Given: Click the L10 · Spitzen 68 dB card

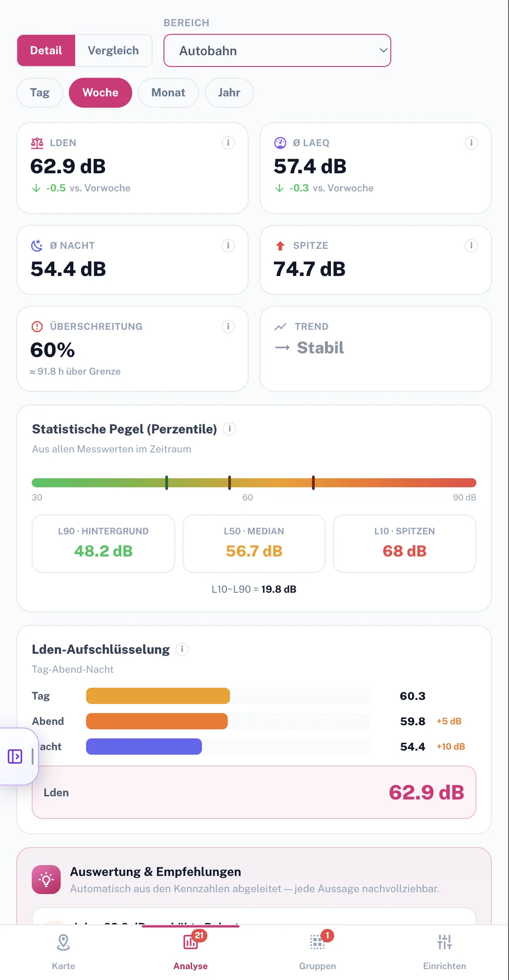Looking at the screenshot, I should tap(404, 543).
